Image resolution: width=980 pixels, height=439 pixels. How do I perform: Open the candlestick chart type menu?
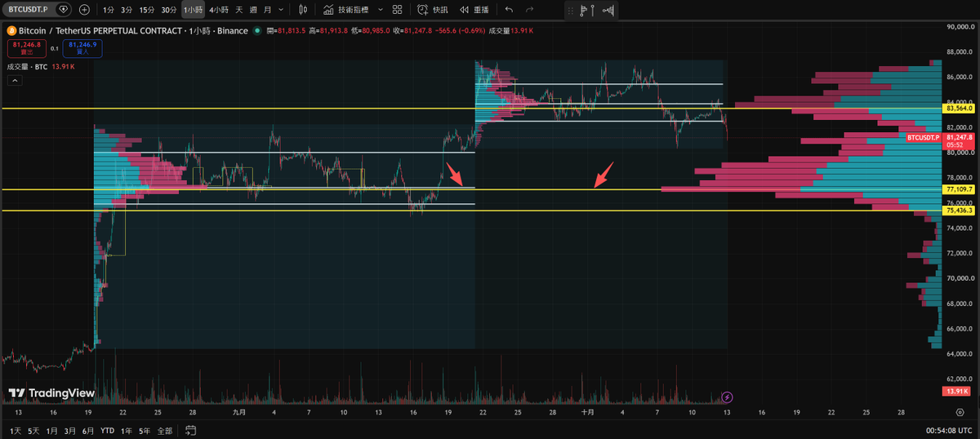click(x=303, y=10)
